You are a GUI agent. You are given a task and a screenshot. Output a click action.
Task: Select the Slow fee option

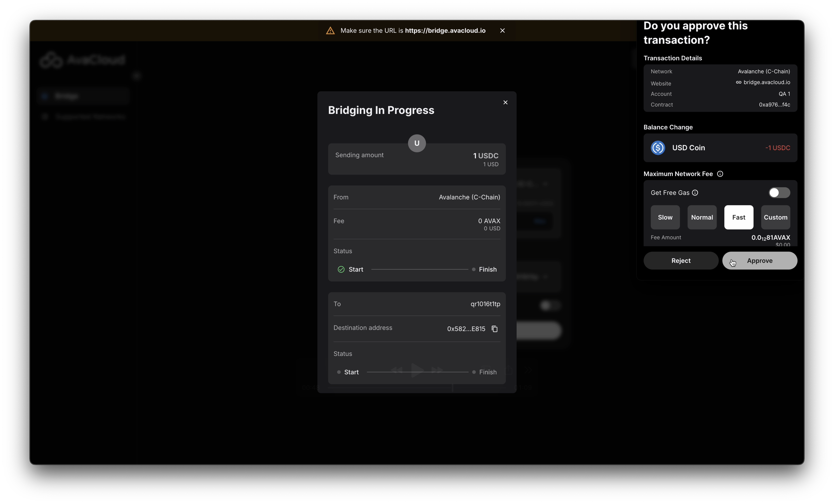pyautogui.click(x=665, y=217)
